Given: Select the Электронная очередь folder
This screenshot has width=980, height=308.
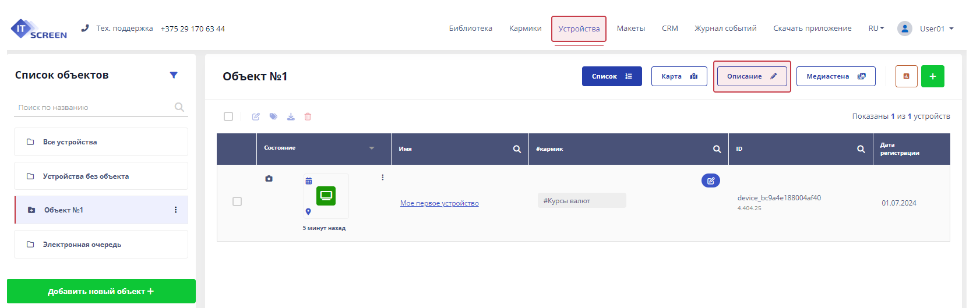Looking at the screenshot, I should pyautogui.click(x=82, y=245).
